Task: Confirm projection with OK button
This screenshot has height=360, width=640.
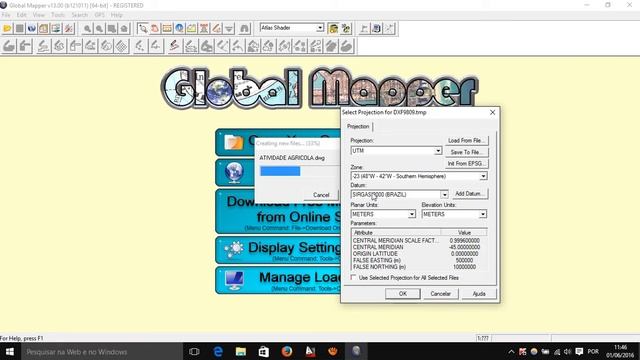Action: click(402, 293)
